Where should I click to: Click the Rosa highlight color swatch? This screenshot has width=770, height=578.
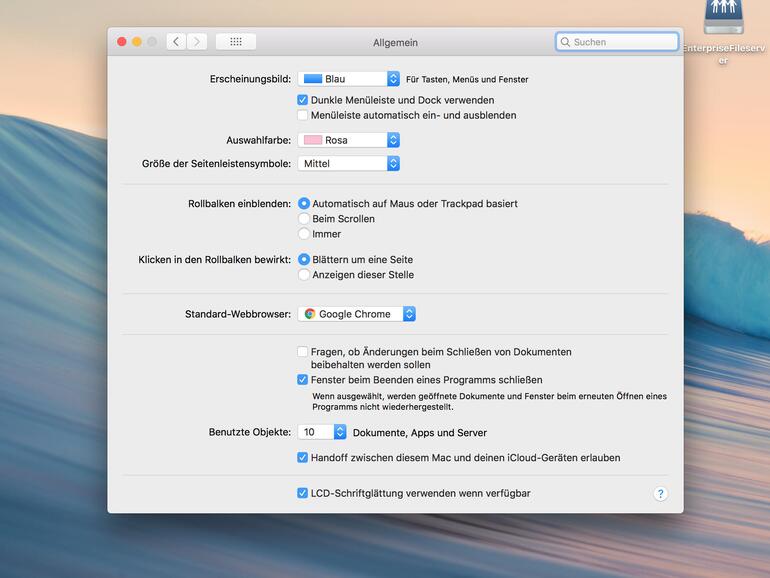(312, 140)
